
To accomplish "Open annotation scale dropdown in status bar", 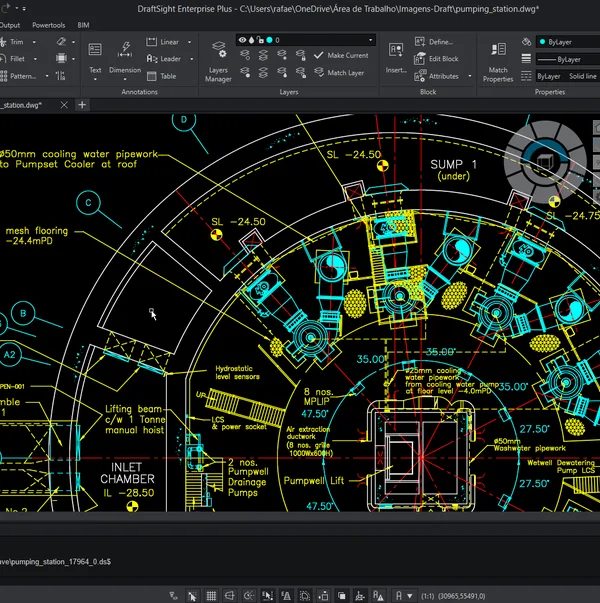I will (410, 596).
